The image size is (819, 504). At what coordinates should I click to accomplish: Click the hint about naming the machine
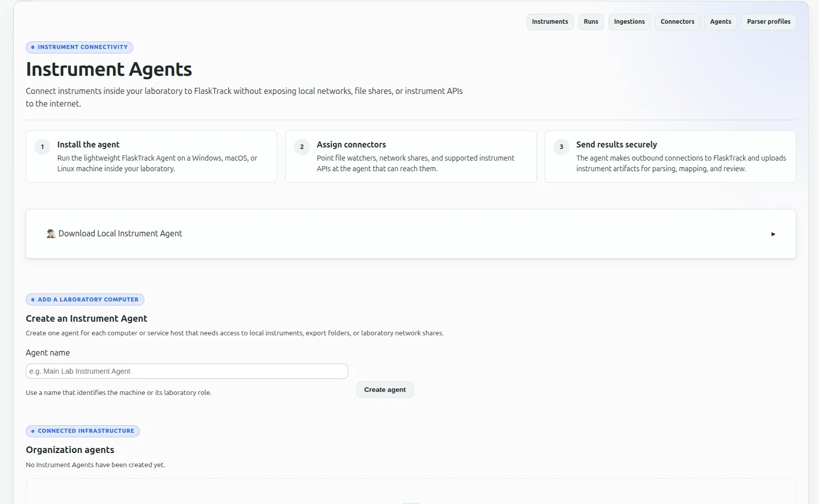tap(119, 393)
